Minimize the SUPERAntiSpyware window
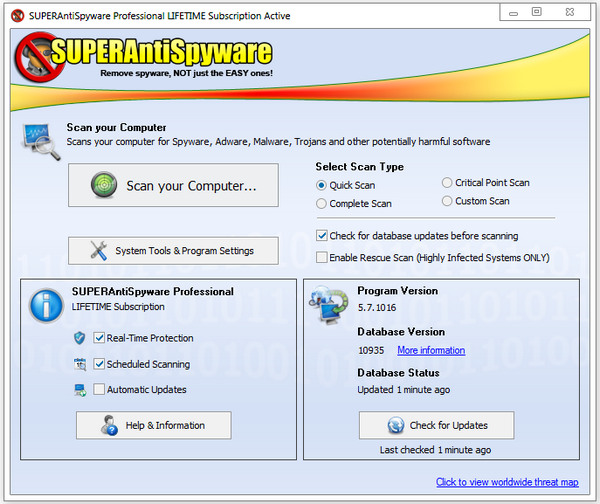The height and width of the screenshot is (504, 600). coord(514,13)
